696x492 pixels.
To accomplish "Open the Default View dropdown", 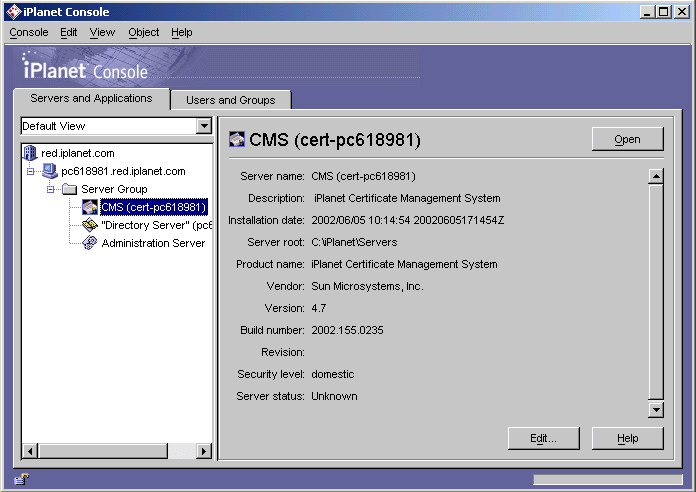I will [x=204, y=126].
